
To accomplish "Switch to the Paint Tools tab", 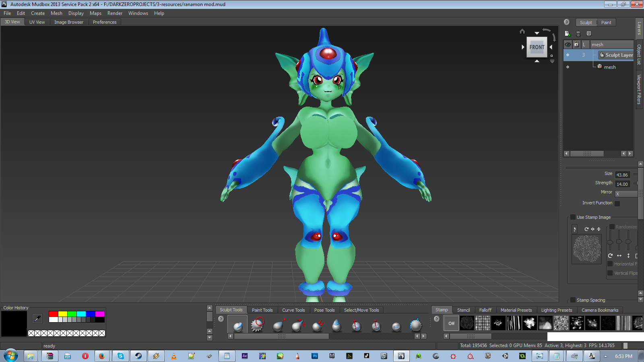I will [262, 310].
